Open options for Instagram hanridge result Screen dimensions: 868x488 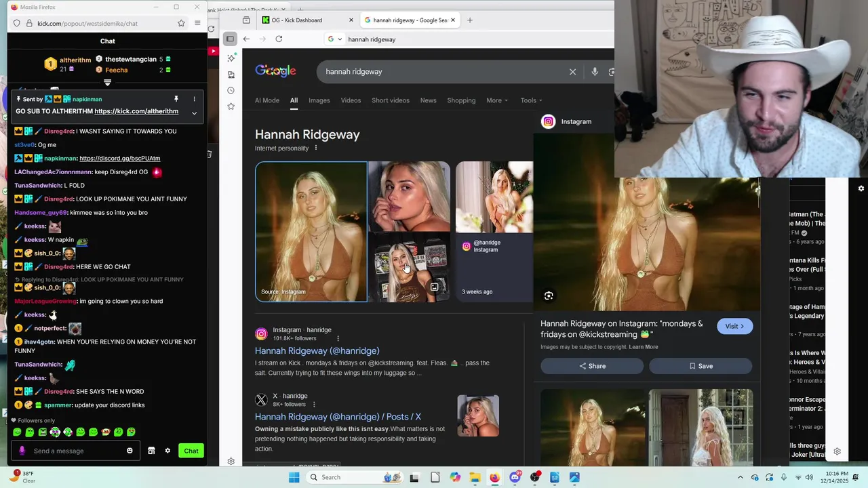(338, 338)
